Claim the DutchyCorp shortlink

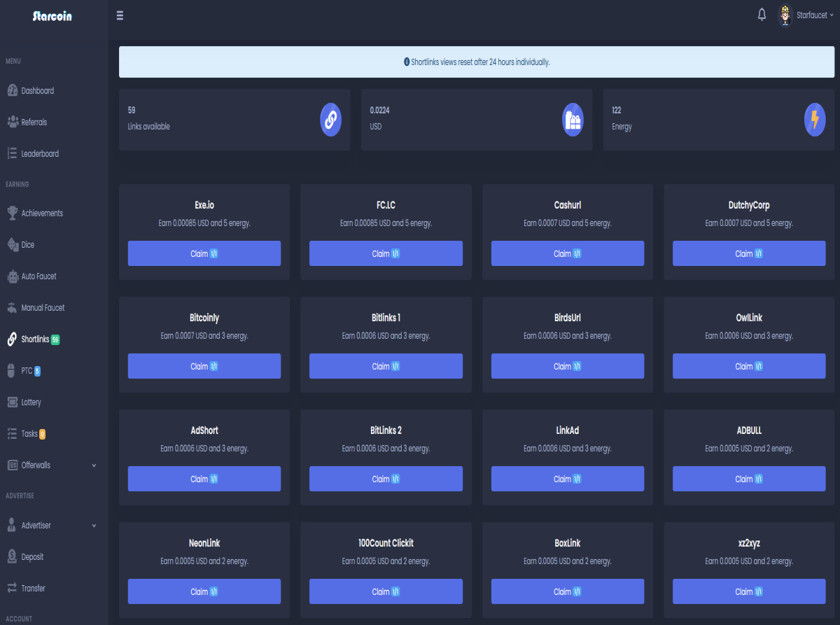749,253
